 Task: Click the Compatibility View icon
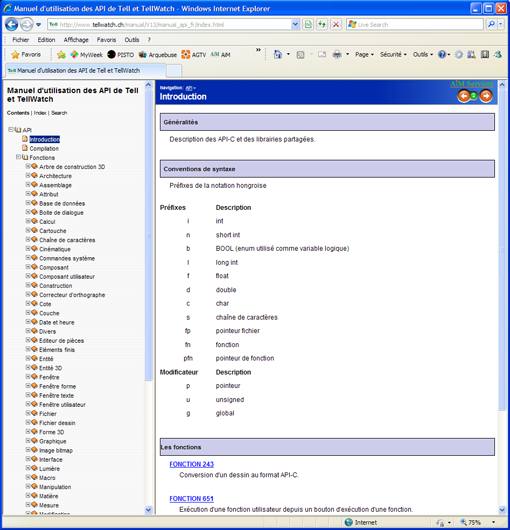pyautogui.click(x=308, y=24)
